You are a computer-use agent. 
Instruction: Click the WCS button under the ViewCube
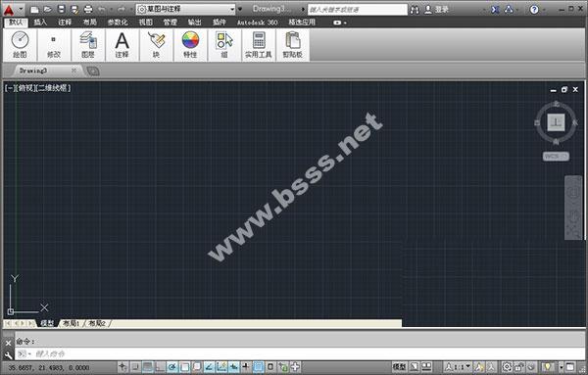pos(556,157)
